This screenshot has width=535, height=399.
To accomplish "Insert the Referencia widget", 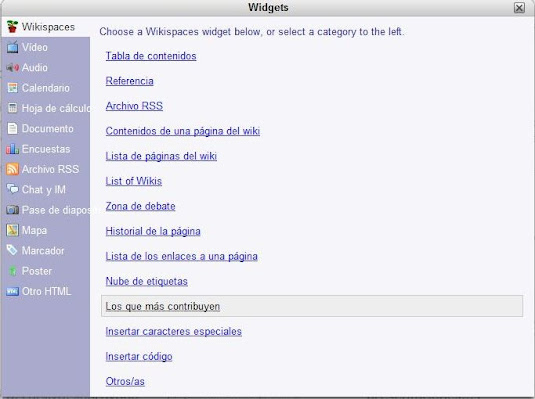I will pos(129,81).
